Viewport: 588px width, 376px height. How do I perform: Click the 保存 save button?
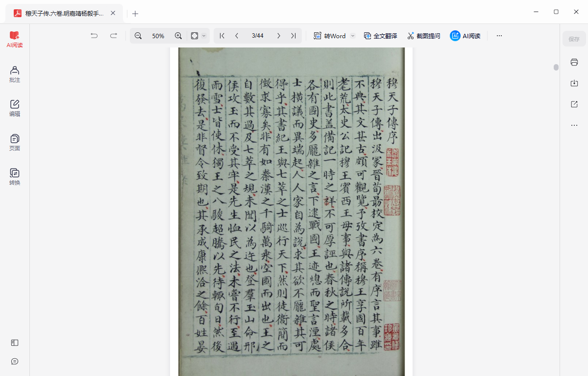pyautogui.click(x=574, y=39)
